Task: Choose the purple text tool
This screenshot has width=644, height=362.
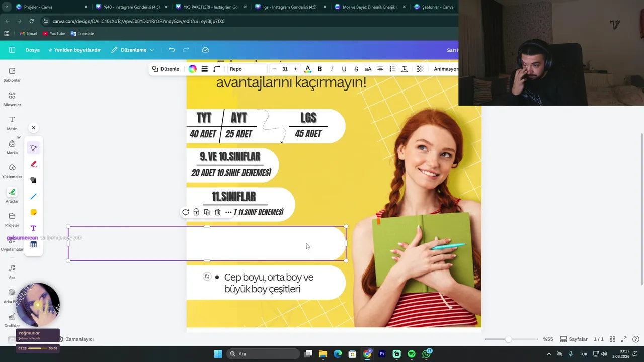Action: 34,228
